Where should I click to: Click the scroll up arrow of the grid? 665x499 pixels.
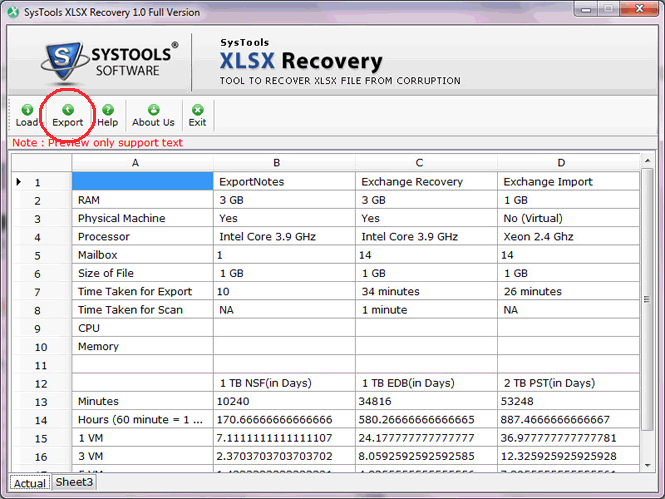point(647,161)
